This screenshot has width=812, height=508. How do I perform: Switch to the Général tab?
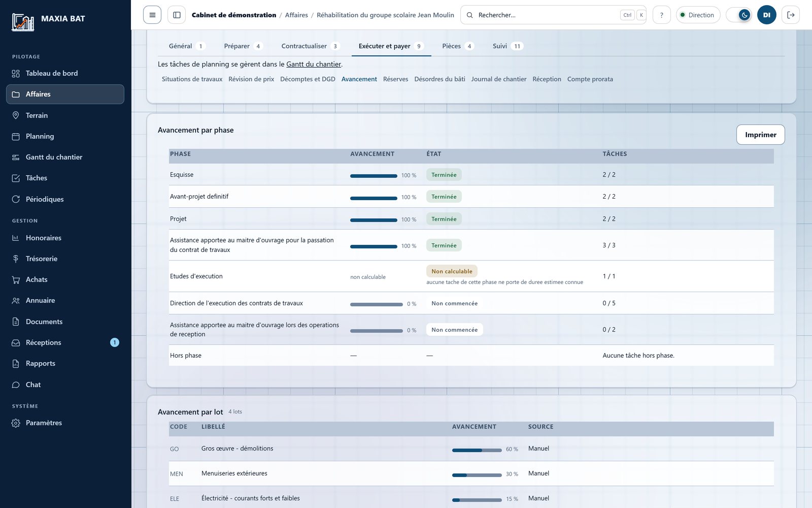coord(186,46)
